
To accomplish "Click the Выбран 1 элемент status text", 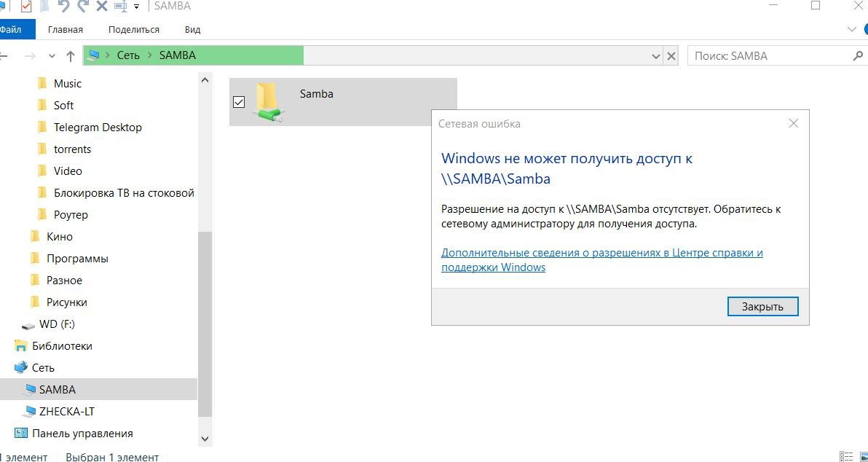I will [112, 457].
